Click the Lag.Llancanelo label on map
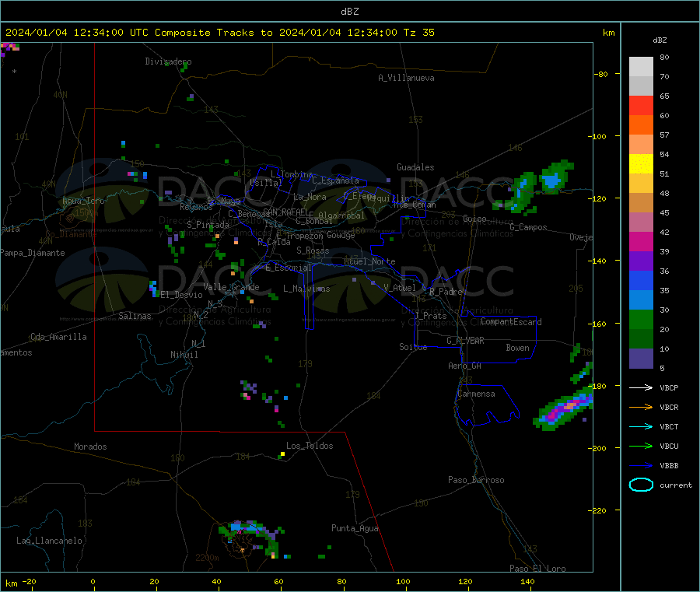Viewport: 700px width, 592px height. [50, 541]
